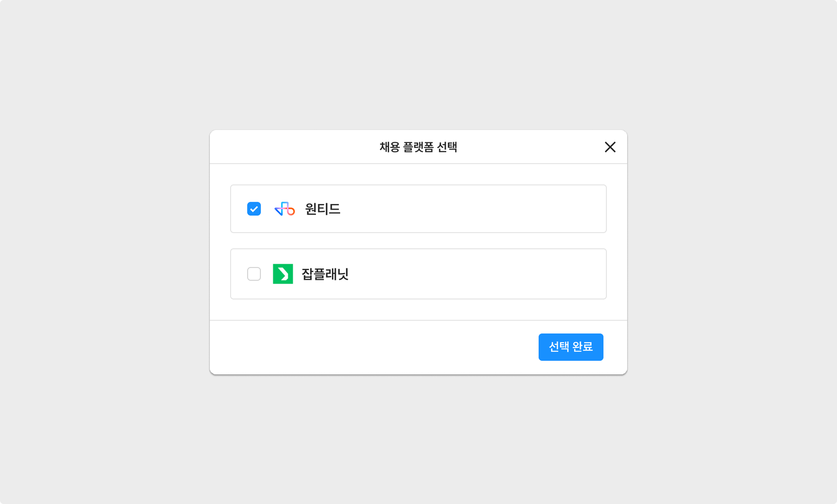The height and width of the screenshot is (504, 837).
Task: Uncheck the 원티드 checkbox
Action: tap(254, 209)
